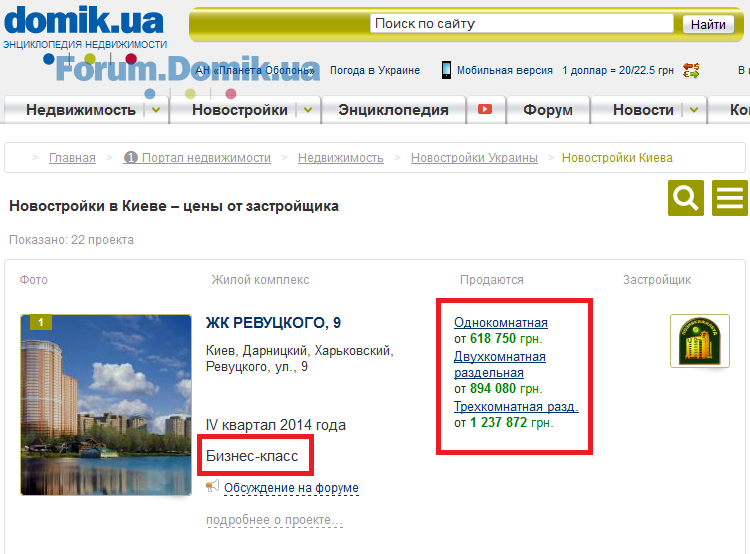The height and width of the screenshot is (554, 750).
Task: Expand the Новостройки menu dropdown arrow
Action: [x=308, y=110]
